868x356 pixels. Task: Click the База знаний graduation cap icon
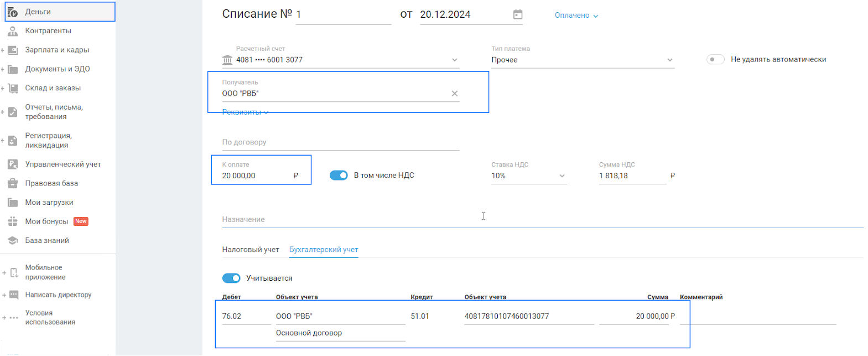[x=13, y=241]
